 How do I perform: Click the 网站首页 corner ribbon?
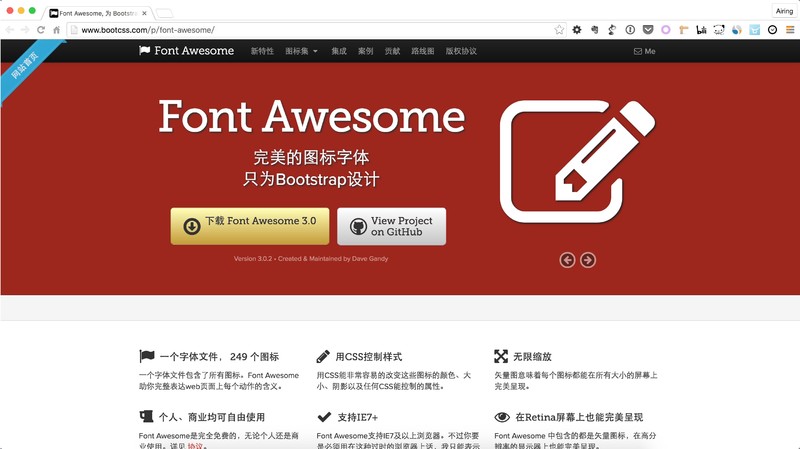click(x=26, y=65)
